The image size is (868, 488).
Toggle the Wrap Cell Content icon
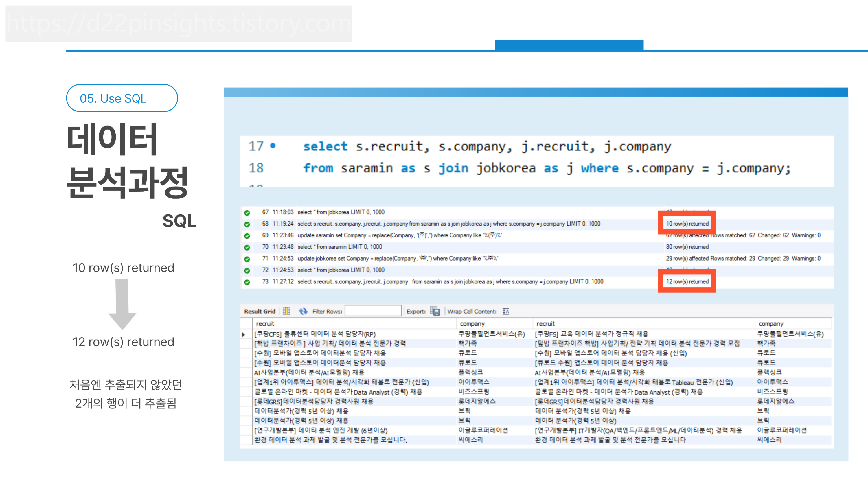tap(506, 312)
